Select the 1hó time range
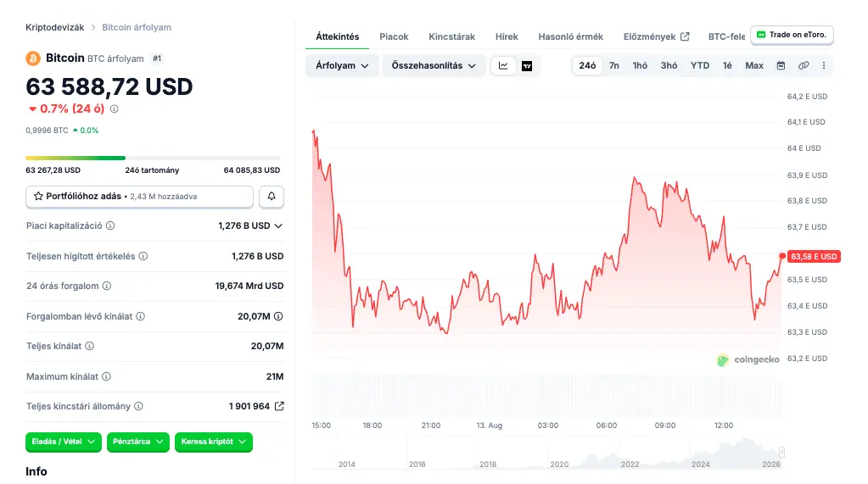The height and width of the screenshot is (484, 868). (x=640, y=66)
